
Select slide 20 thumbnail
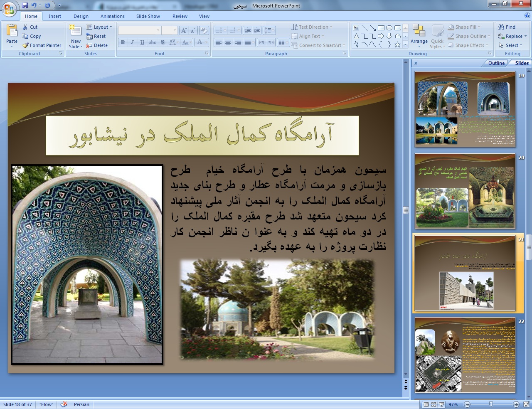[465, 191]
